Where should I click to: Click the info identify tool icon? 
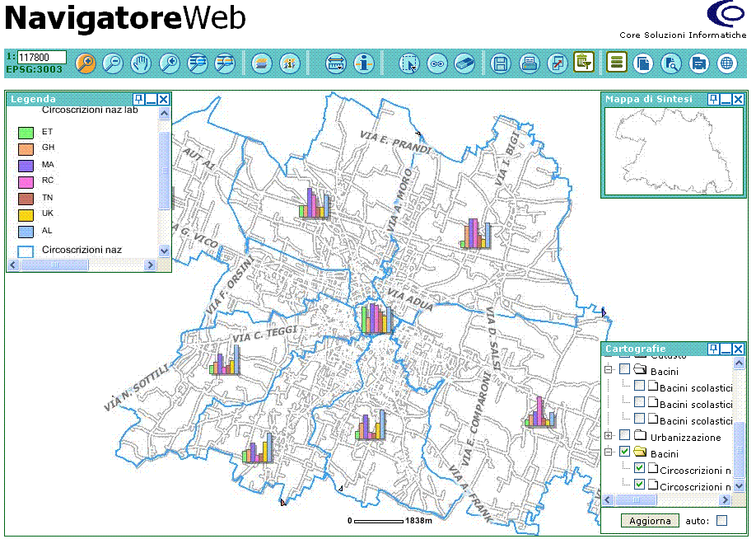[x=363, y=63]
